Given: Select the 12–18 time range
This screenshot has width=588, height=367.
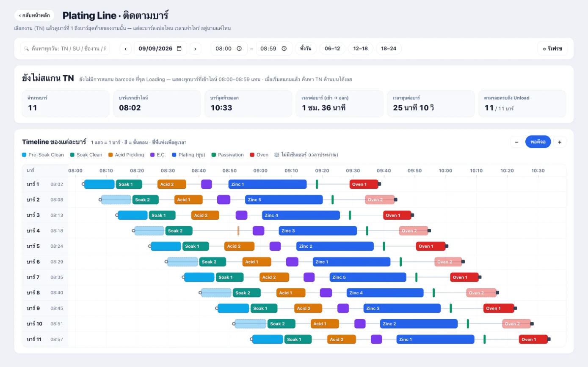Looking at the screenshot, I should 360,49.
